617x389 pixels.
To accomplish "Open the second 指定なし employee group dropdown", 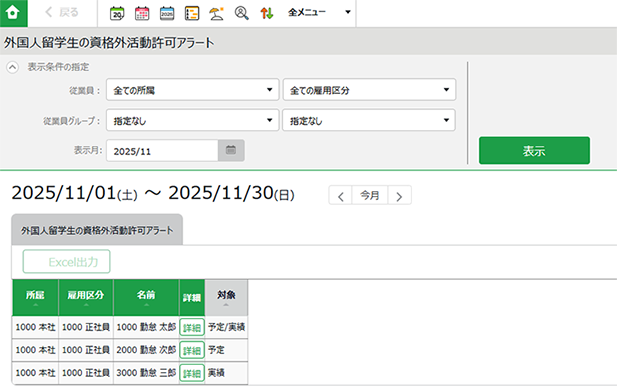I will [369, 120].
